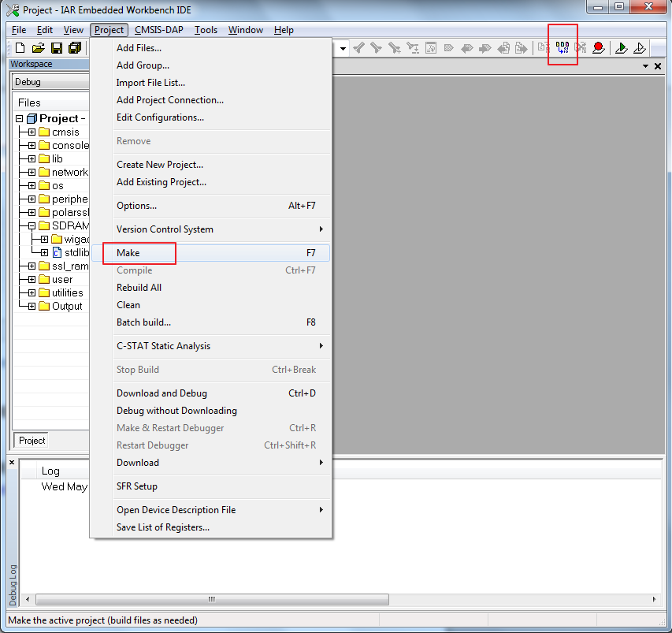Click the Save floppy disk icon

pyautogui.click(x=57, y=47)
